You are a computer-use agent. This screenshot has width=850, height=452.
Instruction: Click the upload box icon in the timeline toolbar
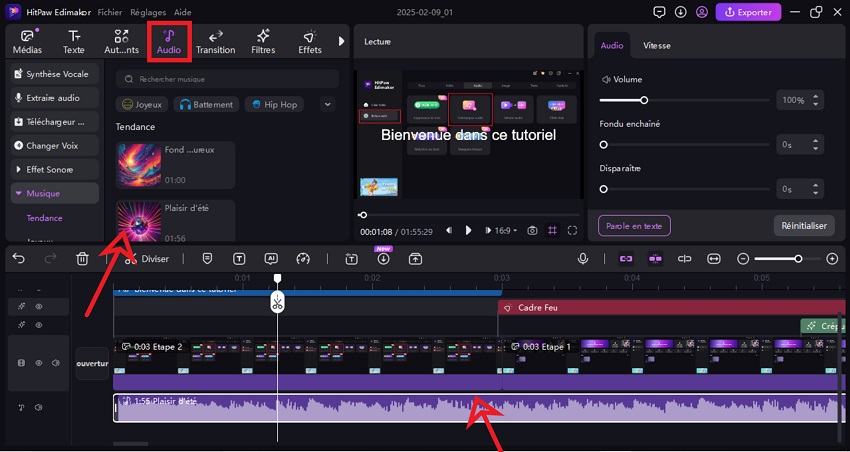coord(415,259)
